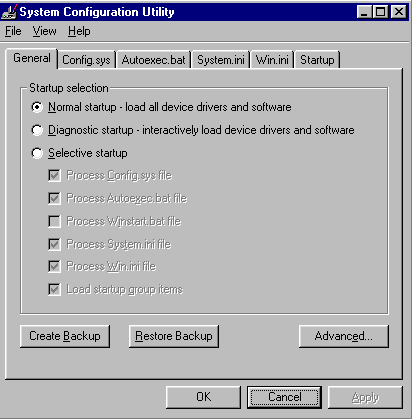
Task: Enable Process Winstart.bat file checkbox
Action: click(54, 221)
